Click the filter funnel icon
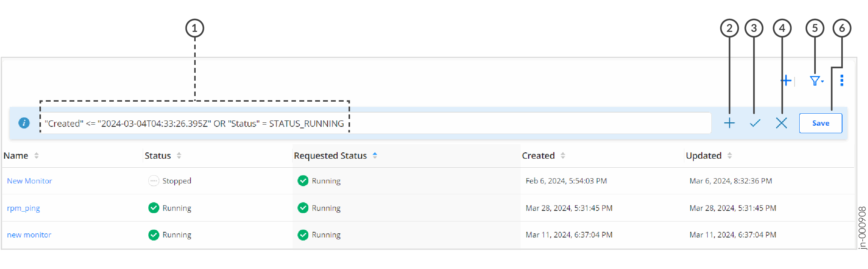The image size is (868, 269). tap(814, 80)
